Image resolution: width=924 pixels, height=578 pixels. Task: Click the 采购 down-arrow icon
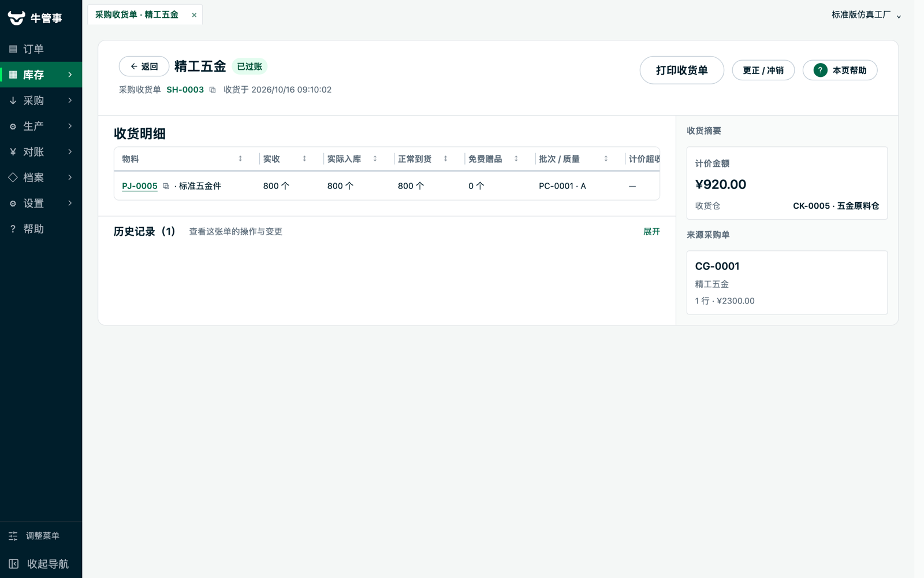pyautogui.click(x=13, y=101)
